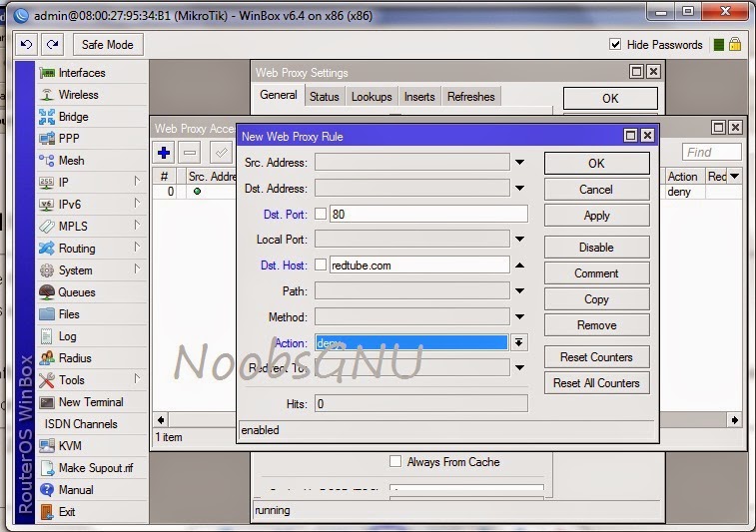756x532 pixels.
Task: Switch to the Lookups tab
Action: coord(372,97)
